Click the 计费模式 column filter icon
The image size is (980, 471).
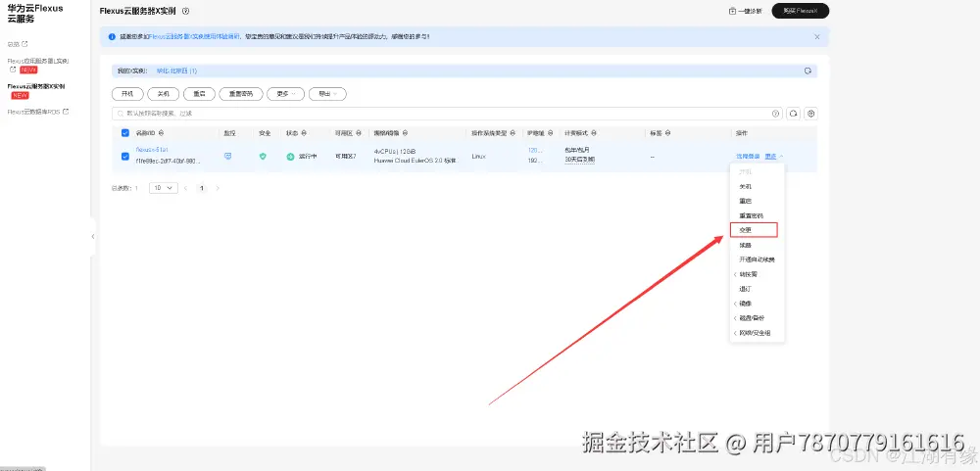tap(594, 133)
